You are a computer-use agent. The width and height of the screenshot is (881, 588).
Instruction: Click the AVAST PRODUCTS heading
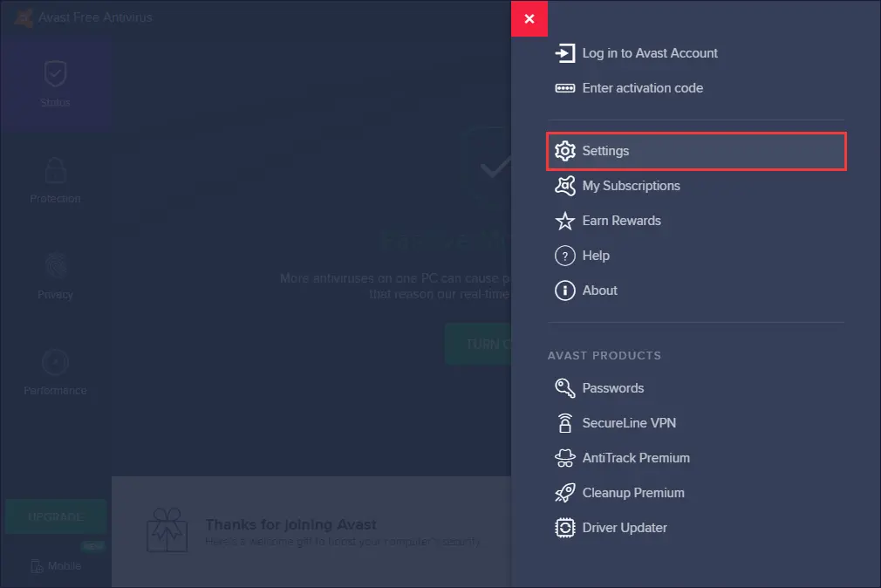coord(604,356)
